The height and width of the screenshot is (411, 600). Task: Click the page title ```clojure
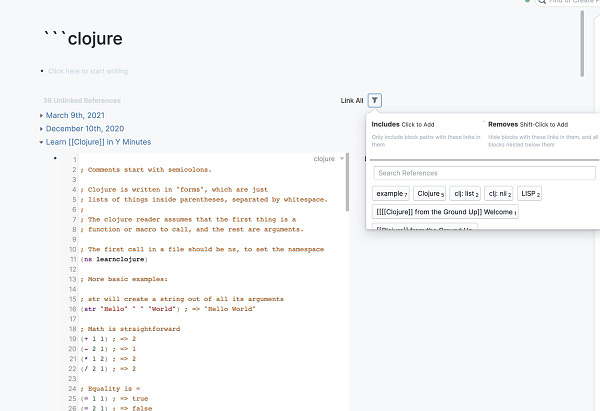[83, 38]
